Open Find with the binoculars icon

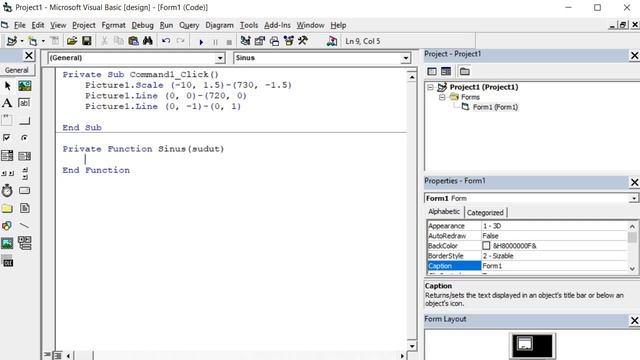pyautogui.click(x=148, y=41)
